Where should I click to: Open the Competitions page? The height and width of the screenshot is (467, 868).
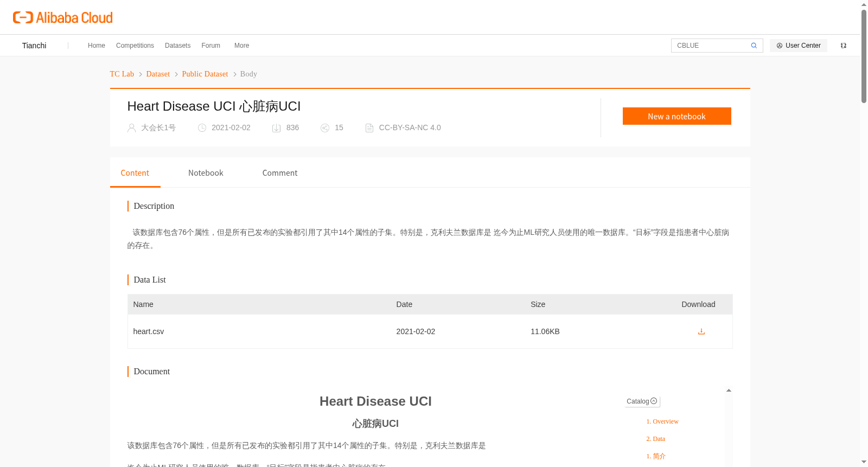click(135, 46)
